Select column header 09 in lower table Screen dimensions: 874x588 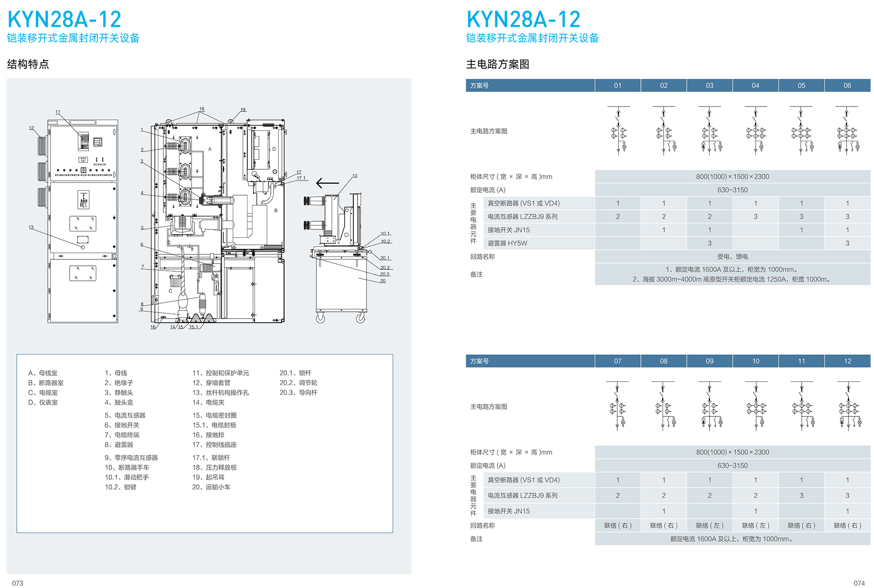click(710, 361)
